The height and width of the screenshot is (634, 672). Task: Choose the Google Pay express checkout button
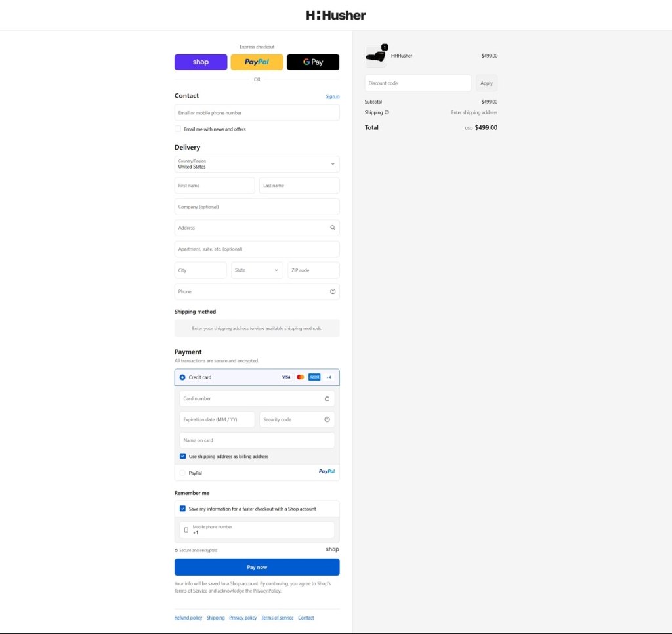313,62
